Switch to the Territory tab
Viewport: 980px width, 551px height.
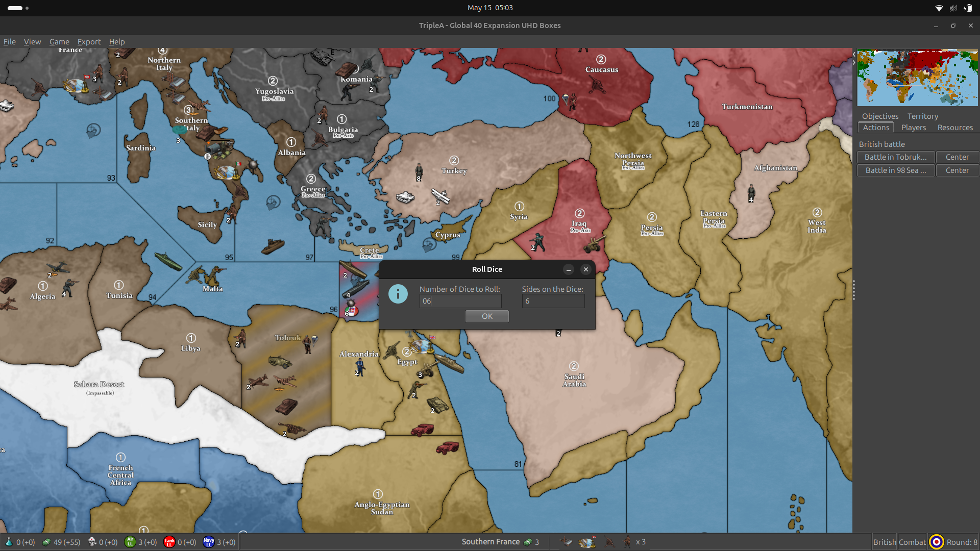[923, 116]
